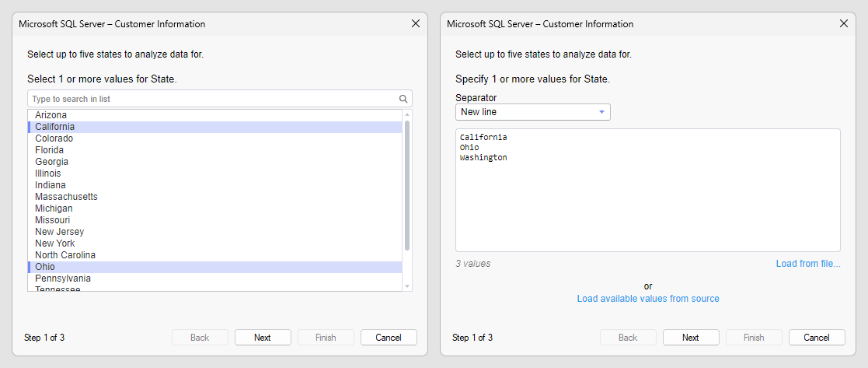
Task: Select Florida in the state list
Action: pos(214,150)
